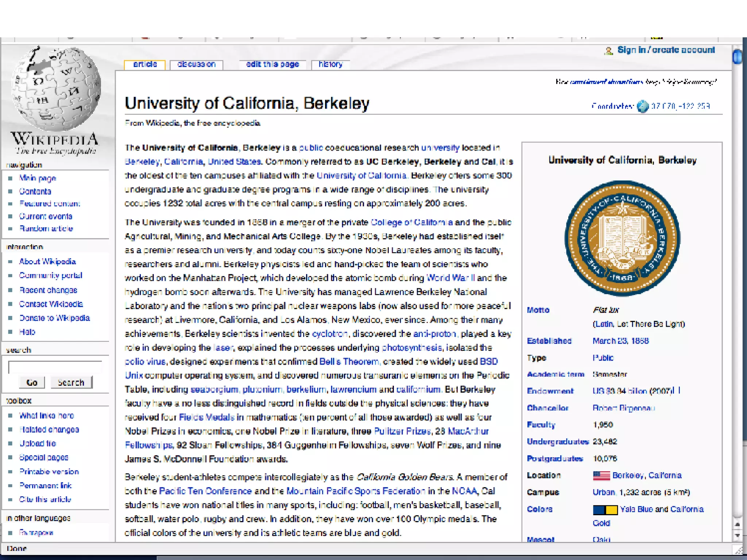The image size is (747, 560).
Task: Open Recent changes link
Action: (48, 290)
